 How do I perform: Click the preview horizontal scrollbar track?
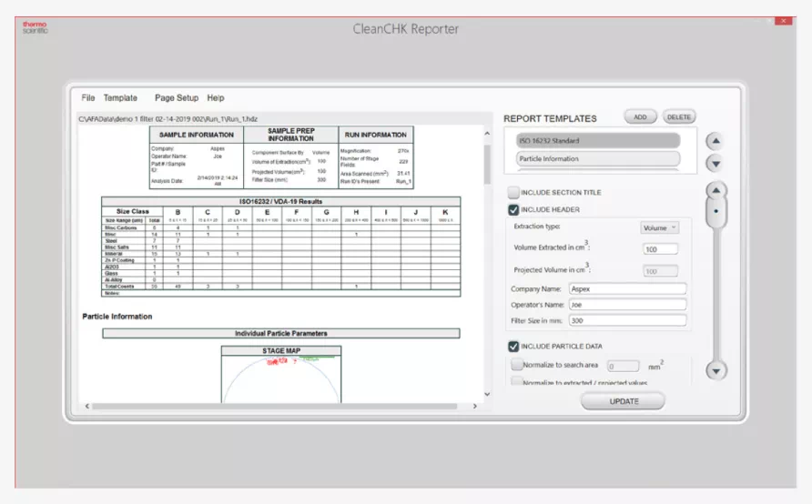click(x=275, y=406)
